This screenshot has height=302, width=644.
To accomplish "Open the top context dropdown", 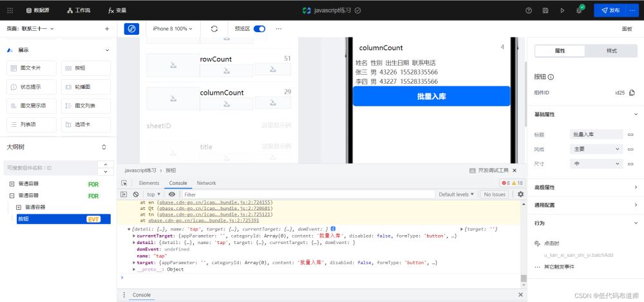I will (x=154, y=194).
